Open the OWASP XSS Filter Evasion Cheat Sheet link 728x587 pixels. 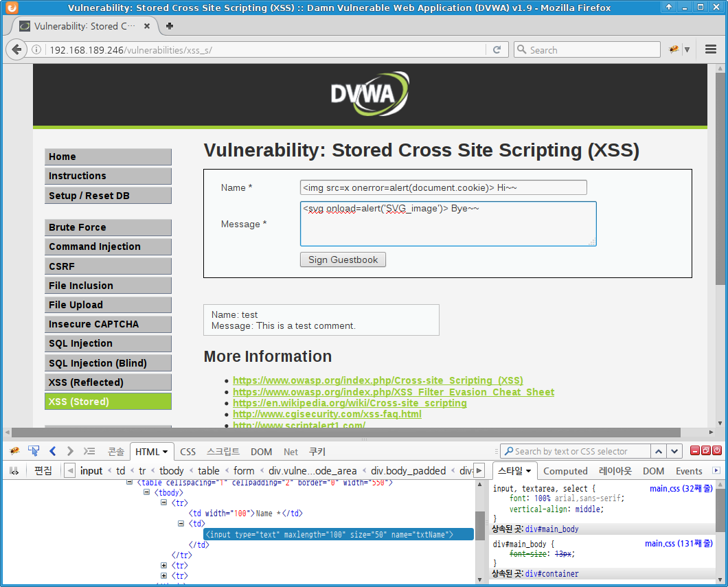pos(394,392)
